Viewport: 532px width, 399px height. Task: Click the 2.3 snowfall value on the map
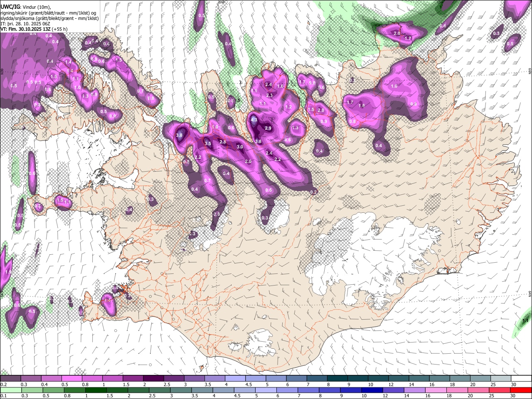269,95
